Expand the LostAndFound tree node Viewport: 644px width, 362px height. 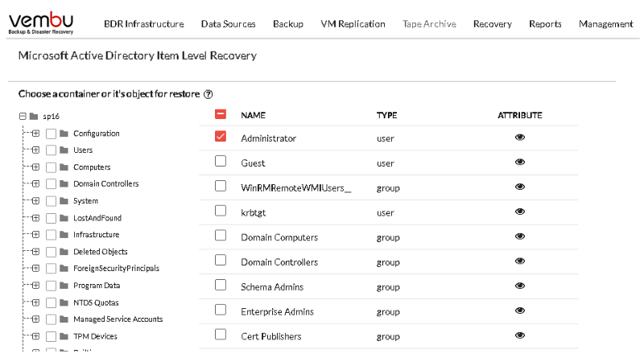click(35, 218)
